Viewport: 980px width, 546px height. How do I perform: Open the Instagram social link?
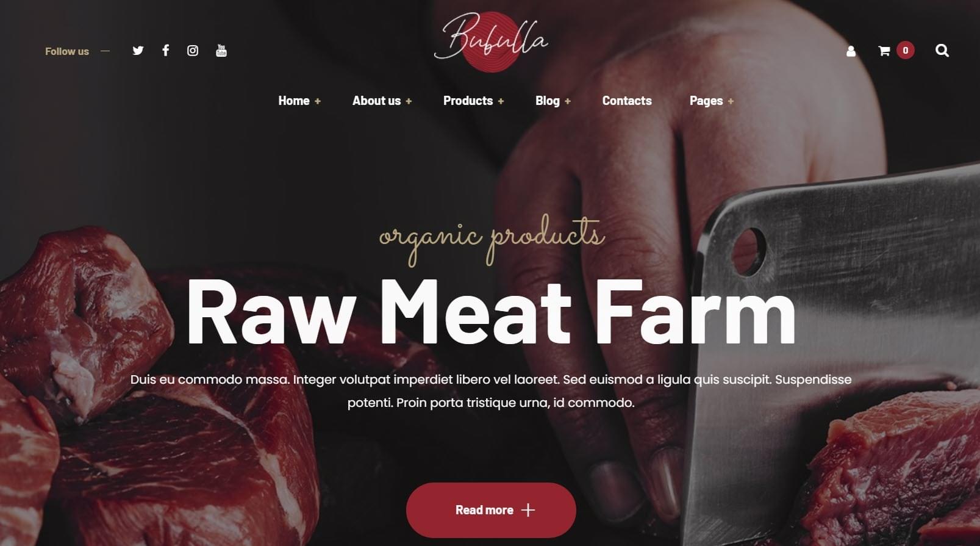(193, 51)
